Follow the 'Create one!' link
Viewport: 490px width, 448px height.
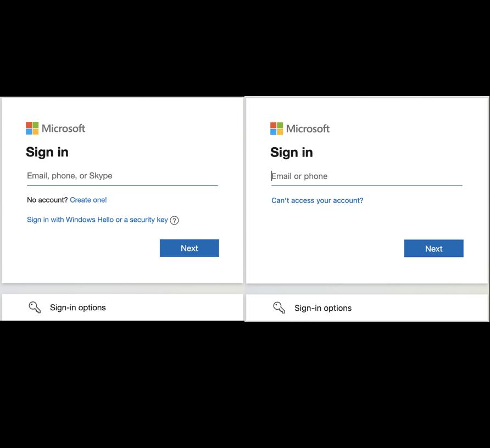(x=88, y=200)
